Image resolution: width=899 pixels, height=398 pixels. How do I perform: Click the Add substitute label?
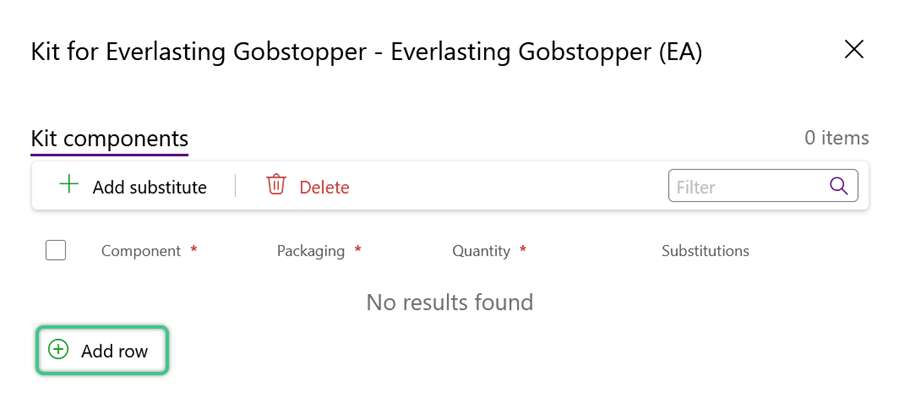click(150, 188)
